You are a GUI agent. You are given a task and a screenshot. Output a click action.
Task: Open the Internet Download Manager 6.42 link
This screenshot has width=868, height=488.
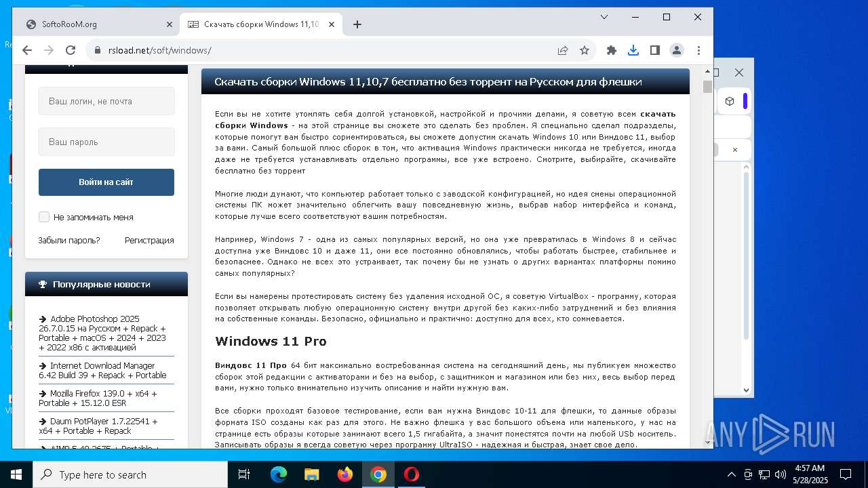[102, 370]
